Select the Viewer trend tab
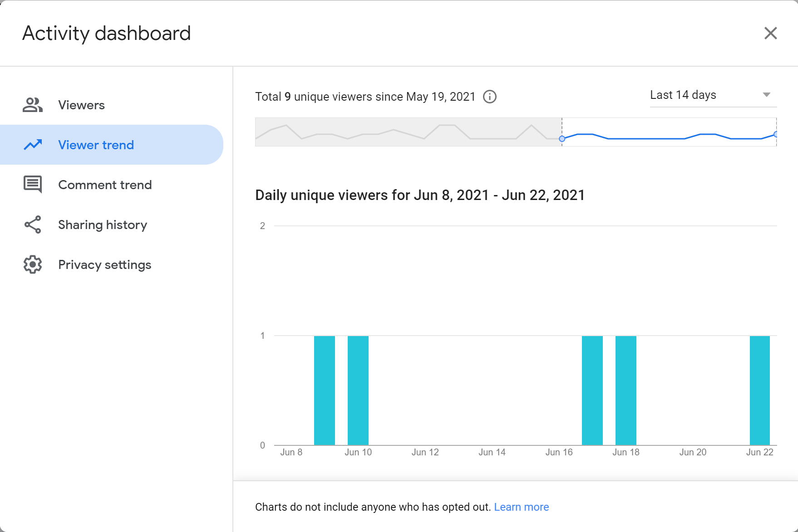Viewport: 798px width, 532px height. (96, 145)
